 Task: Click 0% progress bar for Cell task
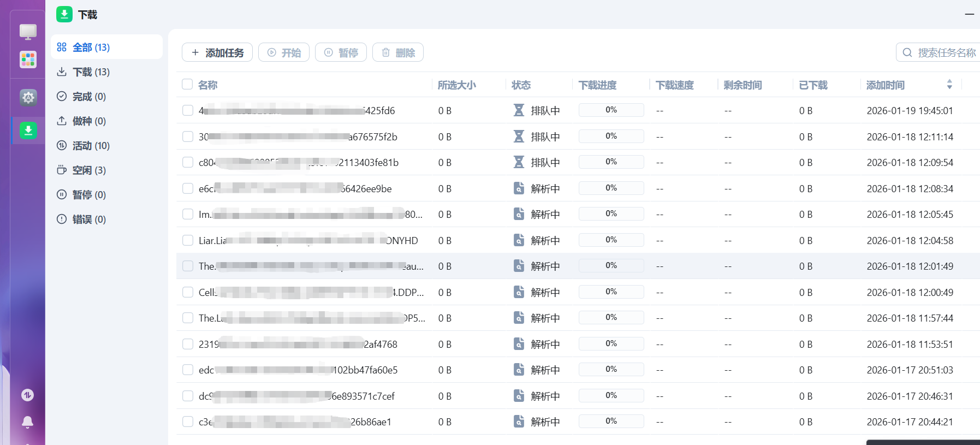(611, 292)
